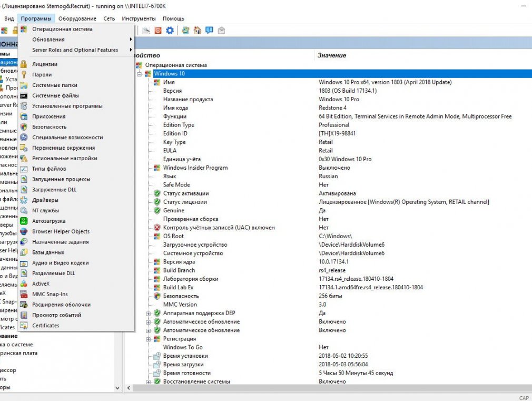Click the accessibility icon beside Специальные возможности

tap(24, 138)
